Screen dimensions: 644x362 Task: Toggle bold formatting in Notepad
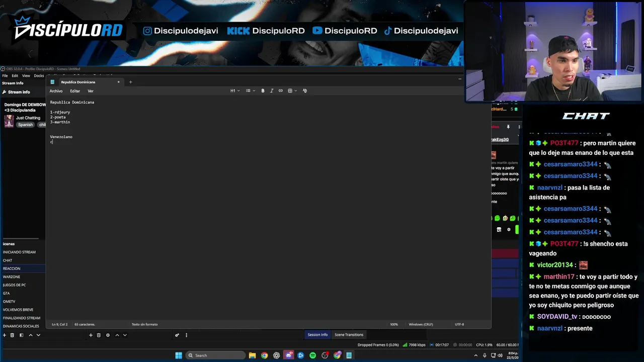[x=263, y=91]
